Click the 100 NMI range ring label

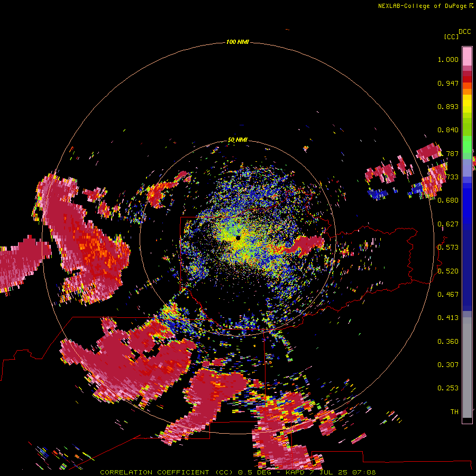pyautogui.click(x=237, y=42)
